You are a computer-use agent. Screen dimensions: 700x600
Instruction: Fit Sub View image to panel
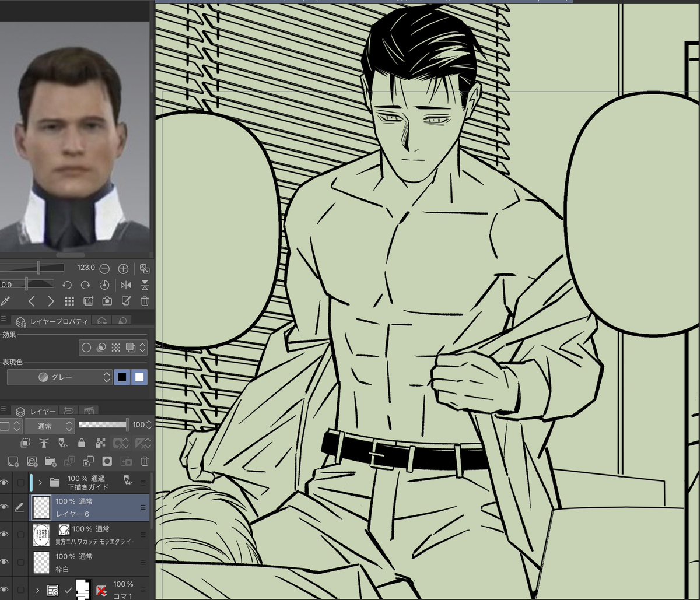(144, 269)
